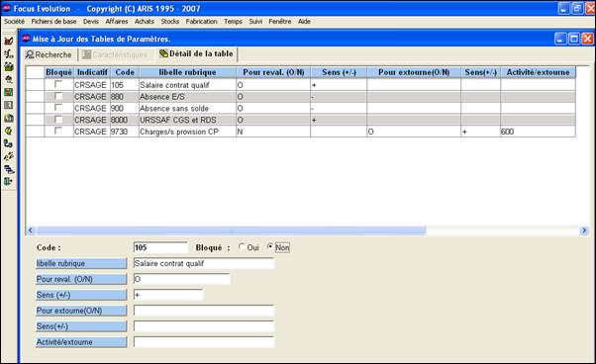The image size is (596, 364).
Task: Click the Activité/extourne column header
Action: (538, 72)
